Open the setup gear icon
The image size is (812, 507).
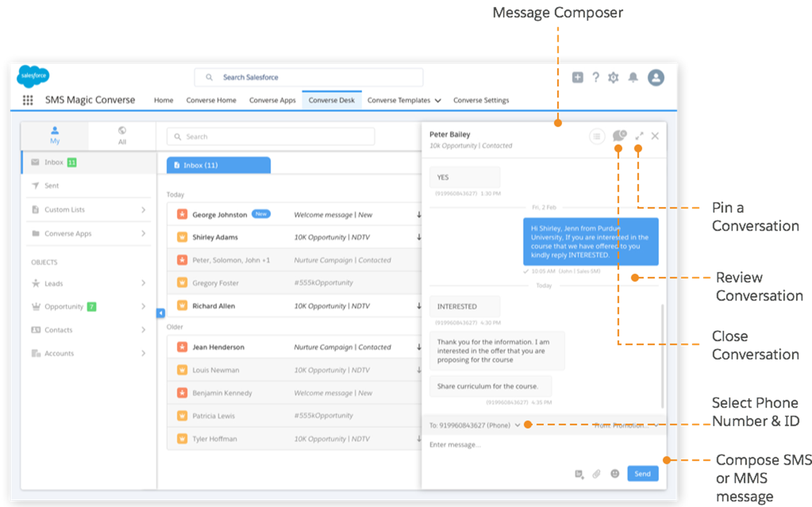(x=613, y=78)
